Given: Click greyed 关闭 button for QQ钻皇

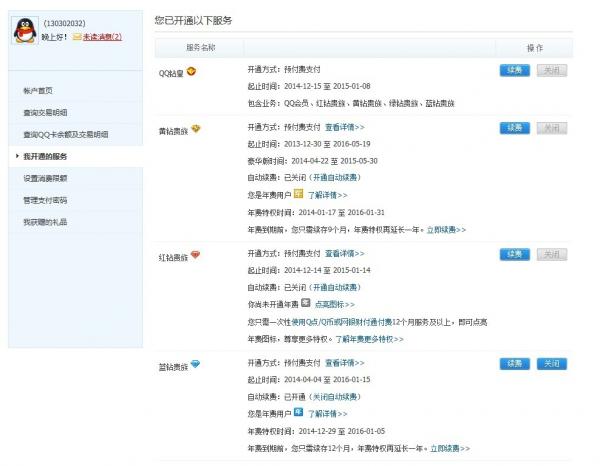Looking at the screenshot, I should [552, 70].
